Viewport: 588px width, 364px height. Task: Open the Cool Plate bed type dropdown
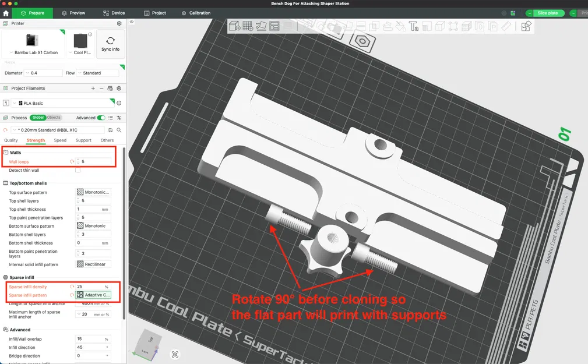pyautogui.click(x=80, y=44)
